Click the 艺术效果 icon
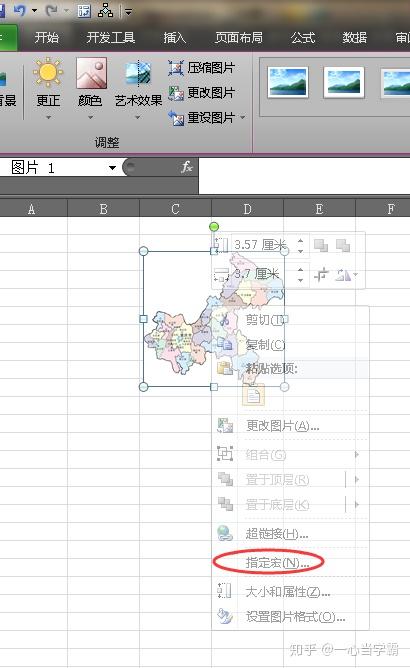 [x=138, y=73]
